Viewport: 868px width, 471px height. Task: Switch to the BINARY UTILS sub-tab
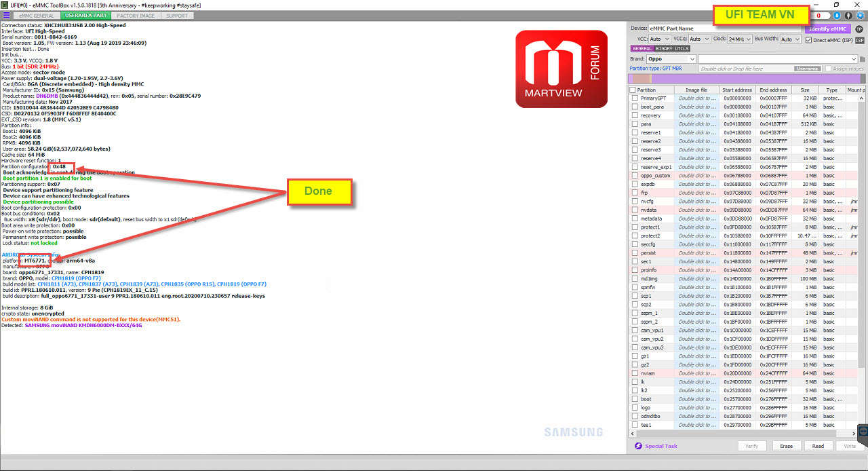point(673,49)
